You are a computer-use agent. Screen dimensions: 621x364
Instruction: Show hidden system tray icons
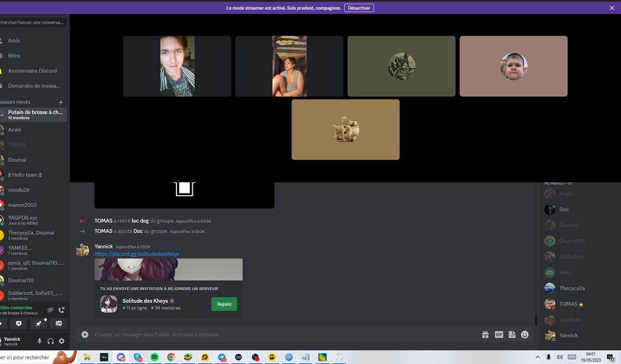click(x=537, y=357)
